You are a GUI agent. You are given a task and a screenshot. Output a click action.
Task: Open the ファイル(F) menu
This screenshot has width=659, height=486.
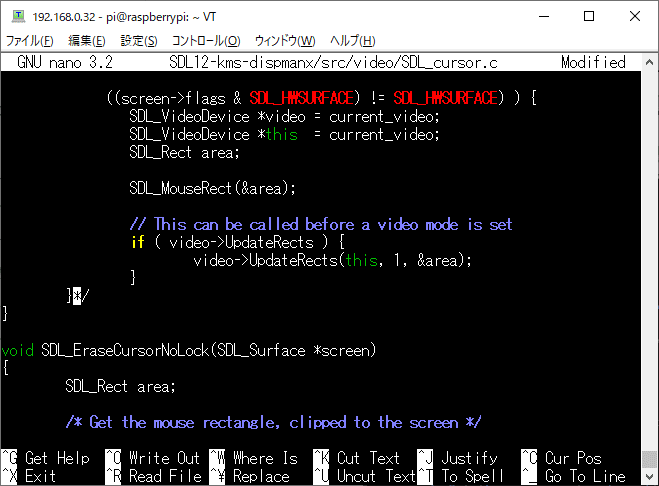[x=29, y=41]
